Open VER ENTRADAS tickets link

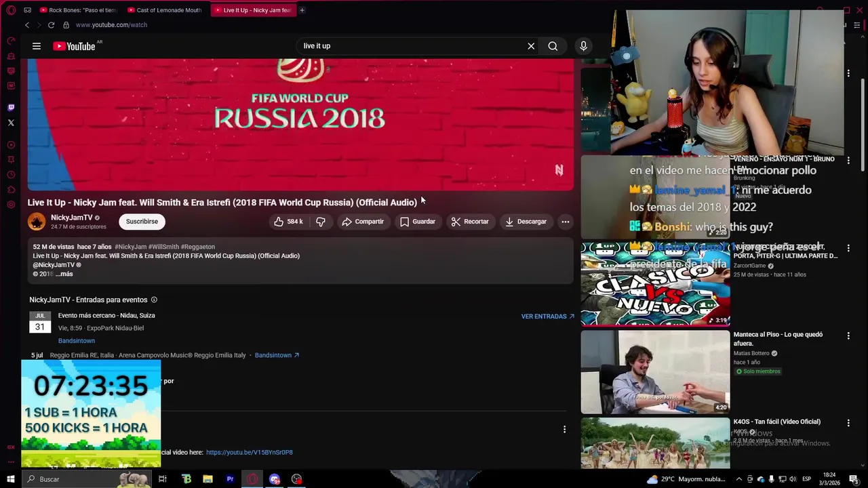coord(547,317)
